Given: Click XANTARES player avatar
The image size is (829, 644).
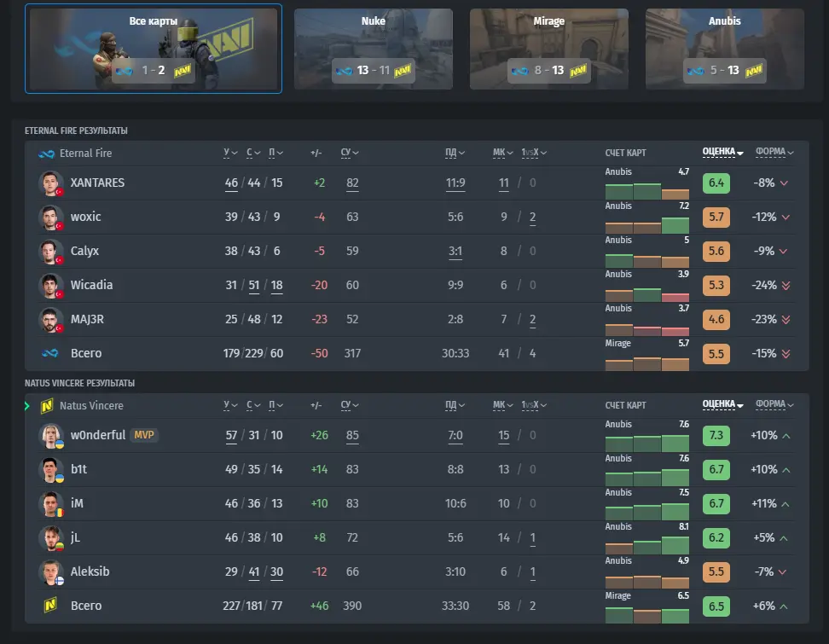Looking at the screenshot, I should 51,183.
